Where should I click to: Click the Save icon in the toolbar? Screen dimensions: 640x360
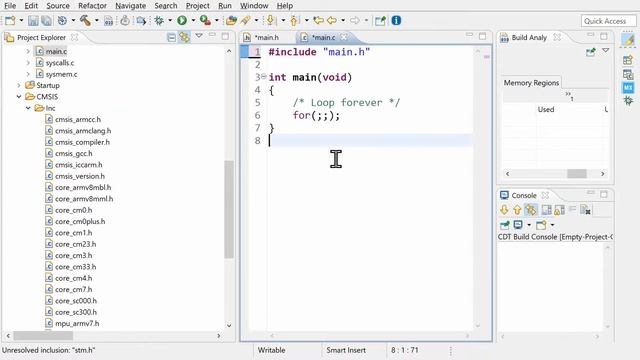coord(33,20)
